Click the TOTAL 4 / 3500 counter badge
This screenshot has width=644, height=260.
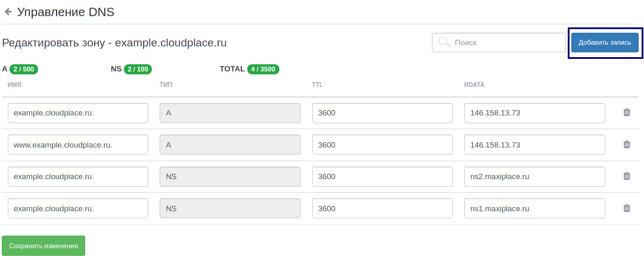263,69
